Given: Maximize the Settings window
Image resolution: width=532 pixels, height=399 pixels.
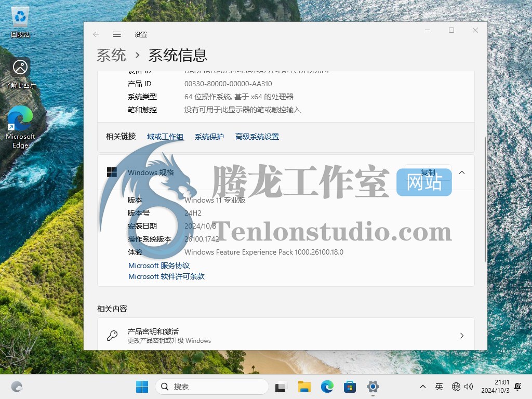Looking at the screenshot, I should 451,30.
